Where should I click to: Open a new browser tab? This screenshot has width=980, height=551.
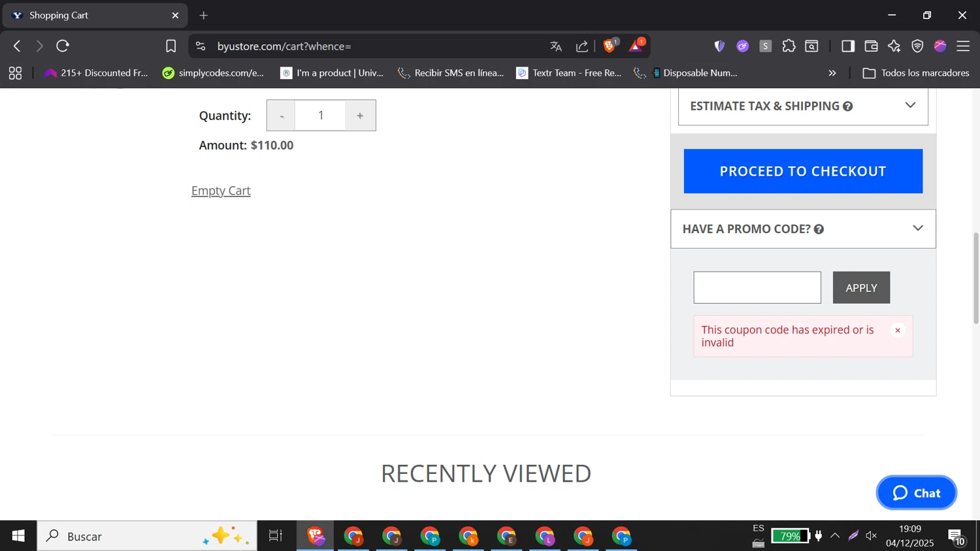tap(204, 15)
